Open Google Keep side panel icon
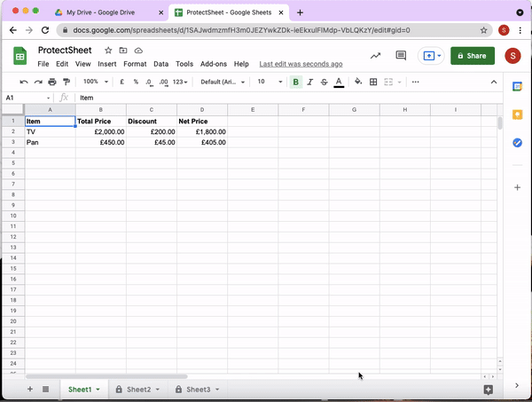This screenshot has width=532, height=402. pos(517,114)
